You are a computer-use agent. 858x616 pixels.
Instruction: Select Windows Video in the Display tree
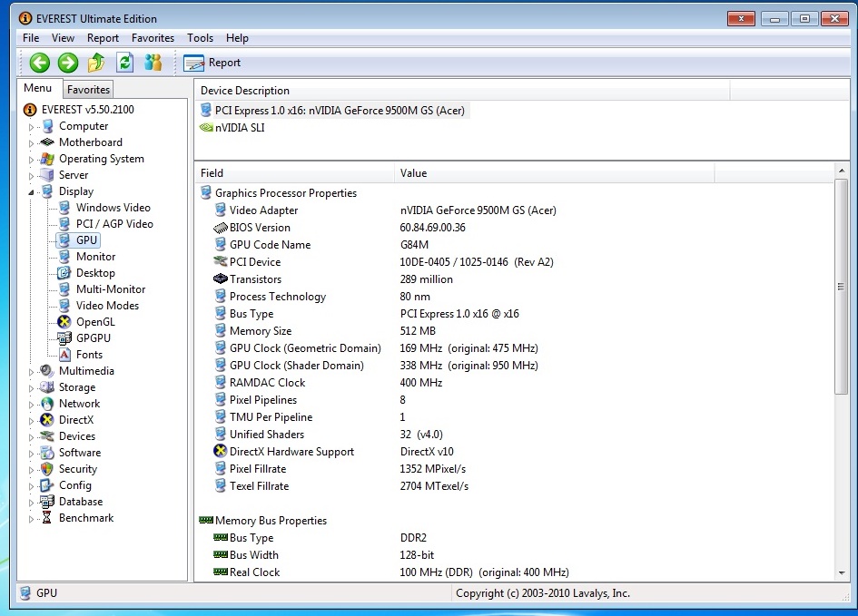click(113, 208)
